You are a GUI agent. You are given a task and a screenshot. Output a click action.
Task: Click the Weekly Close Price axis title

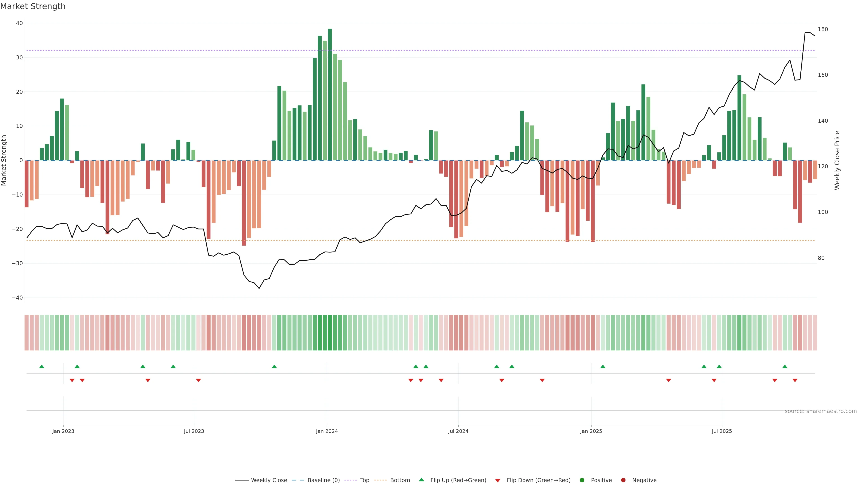click(x=837, y=160)
